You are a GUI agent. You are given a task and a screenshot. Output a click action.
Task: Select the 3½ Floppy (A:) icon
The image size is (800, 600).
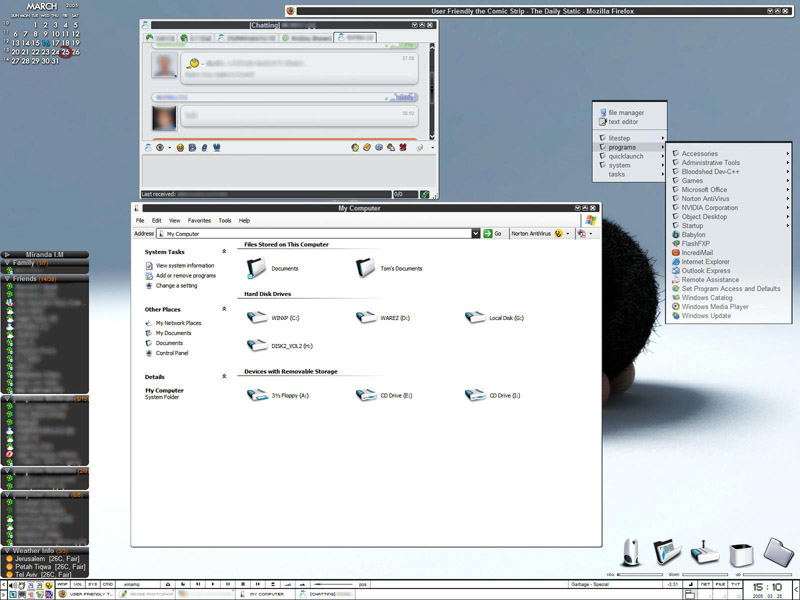pyautogui.click(x=257, y=395)
